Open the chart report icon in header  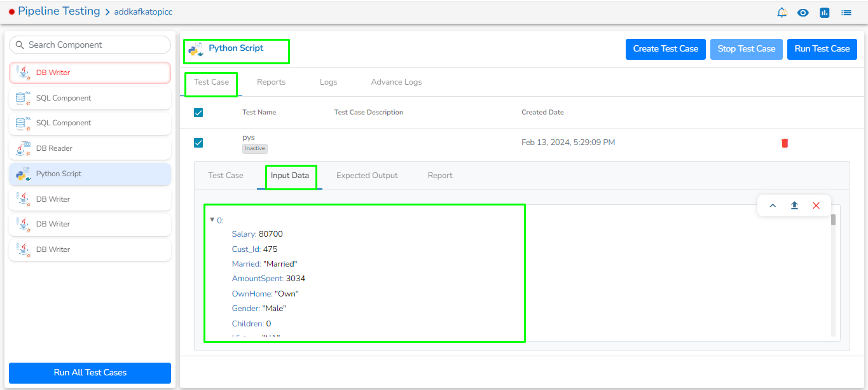tap(825, 12)
